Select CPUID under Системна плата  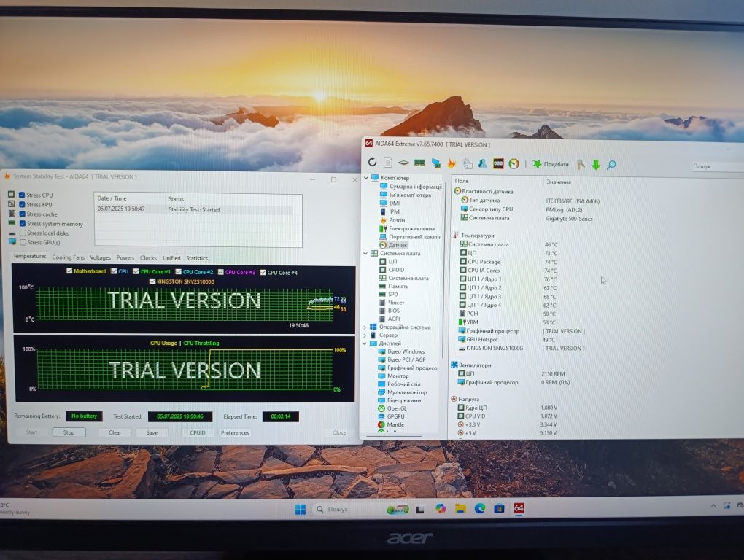click(392, 270)
